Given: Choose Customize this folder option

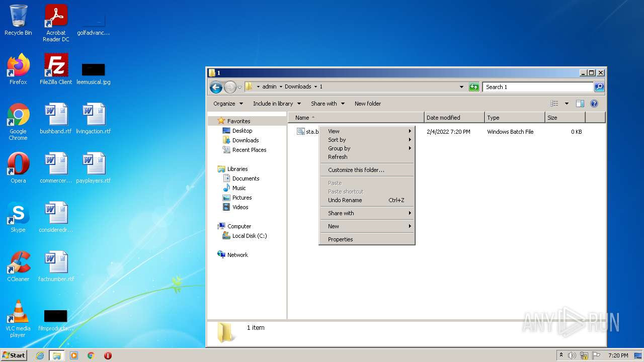Looking at the screenshot, I should [x=367, y=170].
